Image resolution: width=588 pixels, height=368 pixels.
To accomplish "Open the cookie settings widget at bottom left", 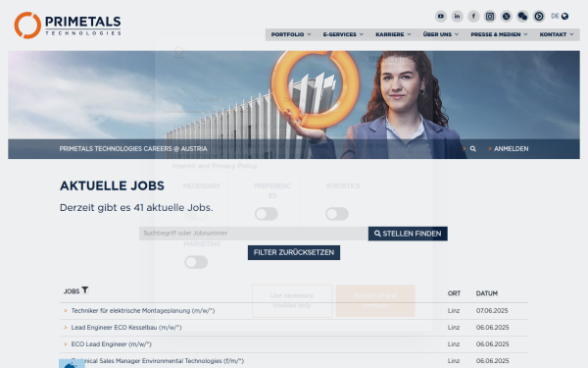I will click(72, 364).
